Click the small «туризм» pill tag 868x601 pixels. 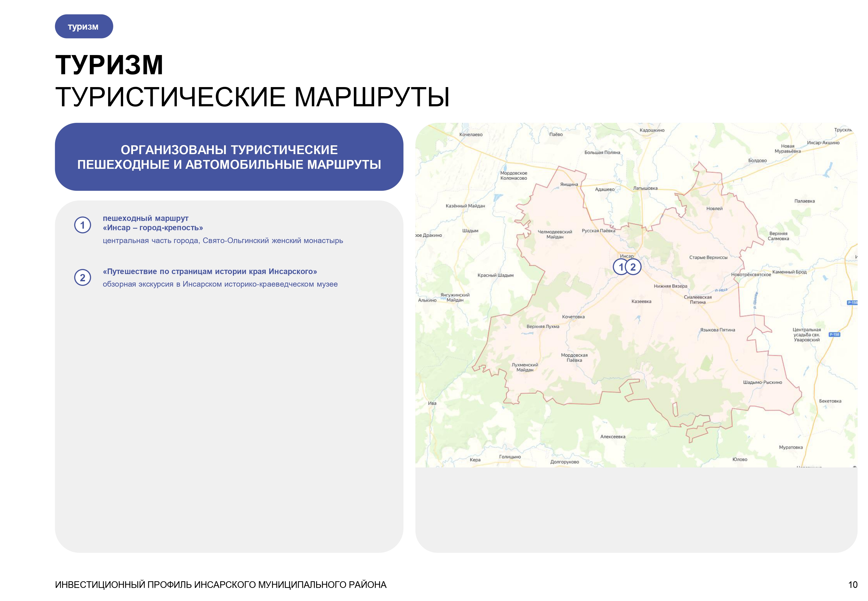coord(84,26)
